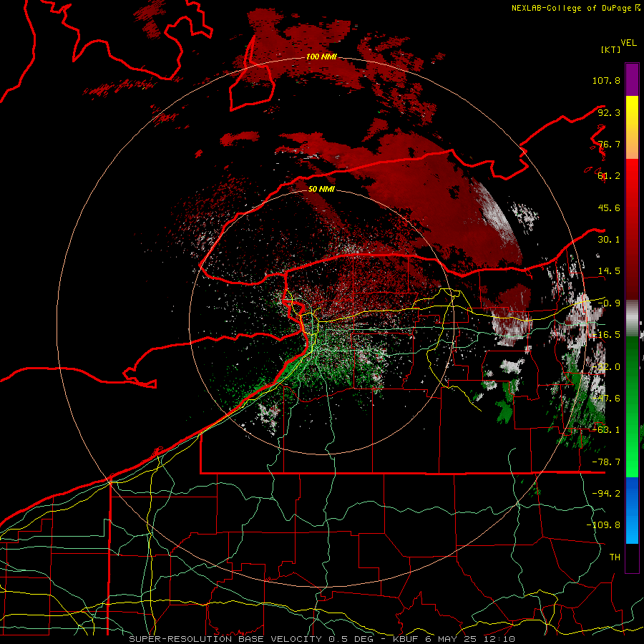Click the -78.7 velocity scale value
The height and width of the screenshot is (644, 644).
[x=606, y=462]
